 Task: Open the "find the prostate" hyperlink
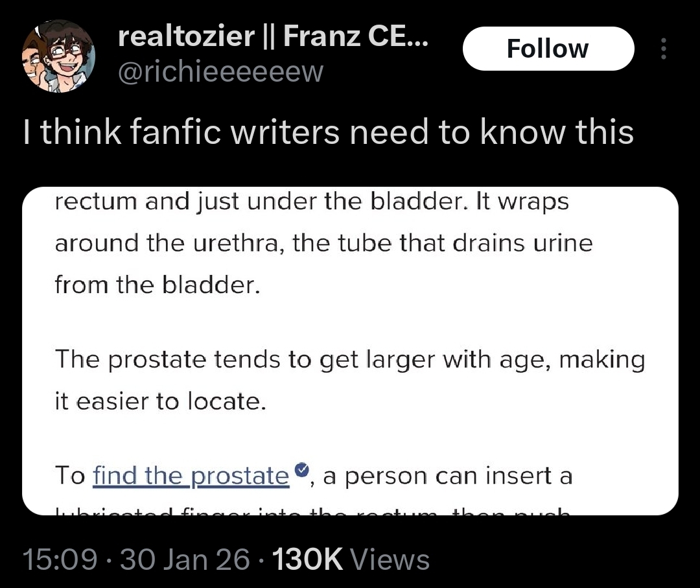point(191,476)
